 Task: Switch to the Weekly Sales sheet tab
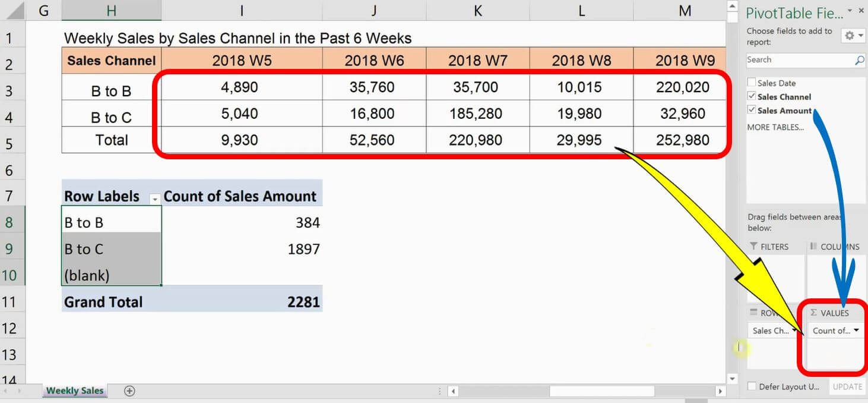pyautogui.click(x=74, y=391)
